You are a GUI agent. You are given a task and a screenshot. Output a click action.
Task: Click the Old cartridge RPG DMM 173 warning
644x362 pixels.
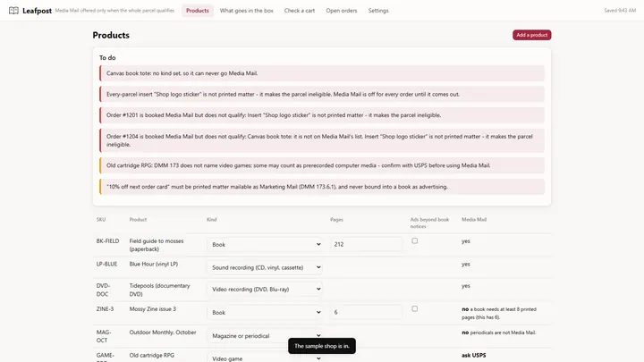pyautogui.click(x=322, y=165)
